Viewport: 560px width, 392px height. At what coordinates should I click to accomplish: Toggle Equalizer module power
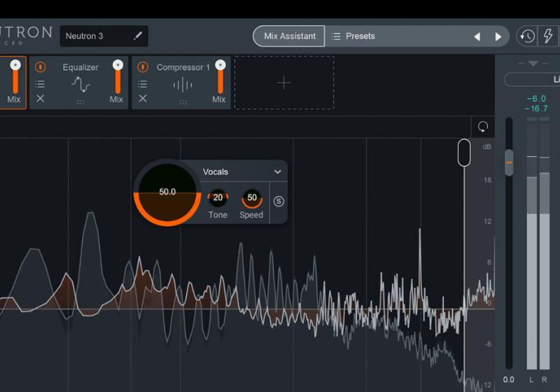tap(41, 66)
